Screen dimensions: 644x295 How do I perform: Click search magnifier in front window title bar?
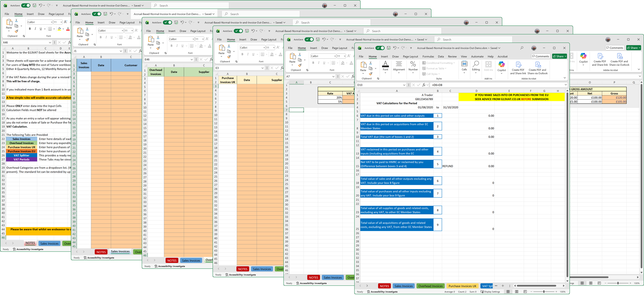[x=522, y=48]
